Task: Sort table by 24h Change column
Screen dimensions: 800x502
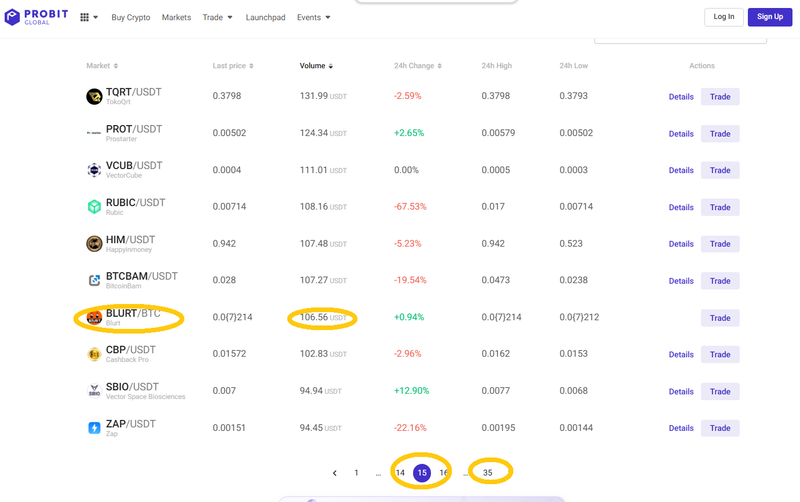Action: (x=417, y=66)
